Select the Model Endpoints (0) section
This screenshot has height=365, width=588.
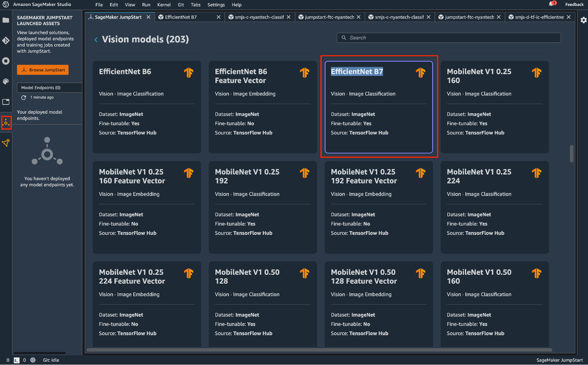tap(50, 88)
